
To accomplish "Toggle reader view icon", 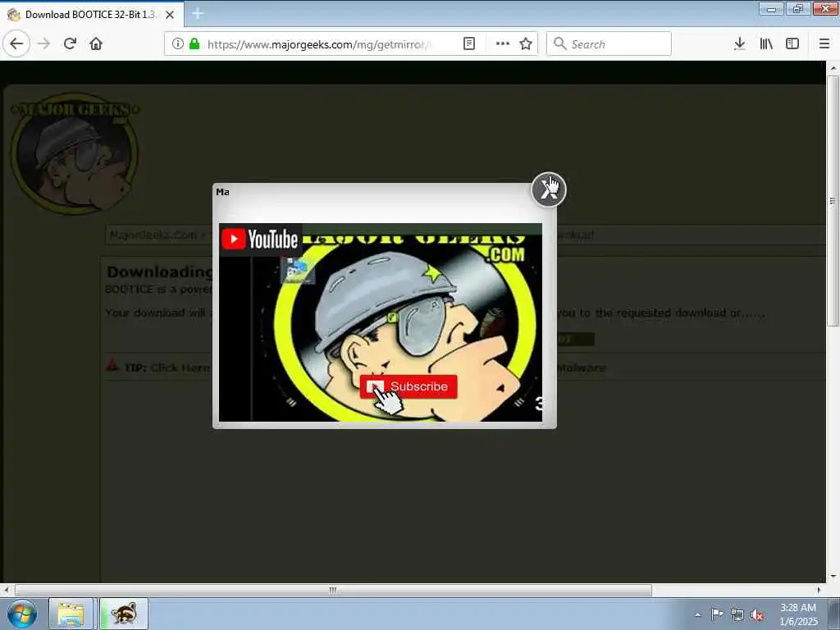I will [x=468, y=44].
